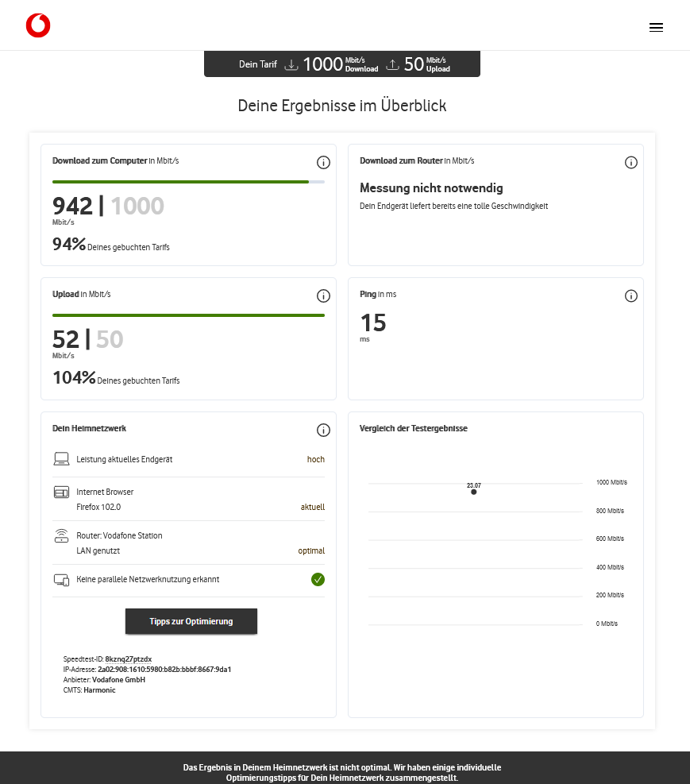
Task: Click the parallel network usage icon
Action: tap(61, 580)
